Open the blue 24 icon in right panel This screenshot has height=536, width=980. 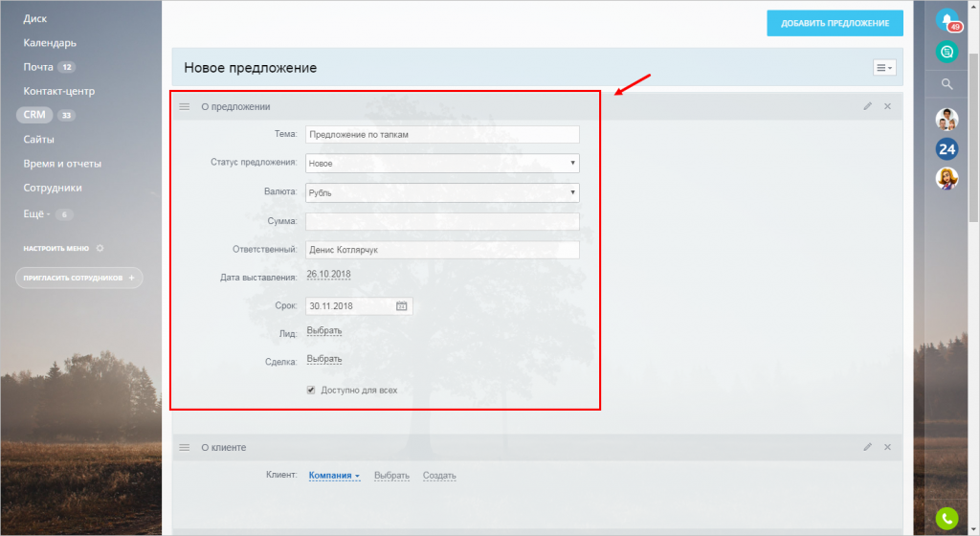tap(947, 149)
